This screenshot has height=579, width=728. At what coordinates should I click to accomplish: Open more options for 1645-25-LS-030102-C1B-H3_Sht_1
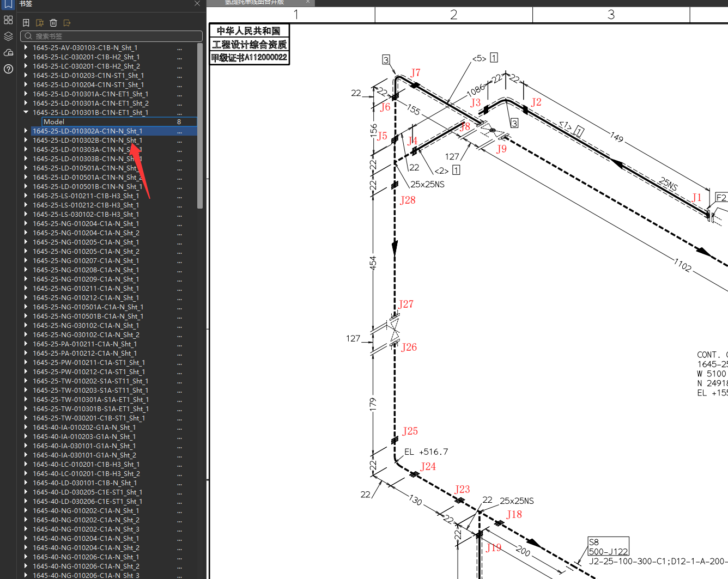click(179, 215)
